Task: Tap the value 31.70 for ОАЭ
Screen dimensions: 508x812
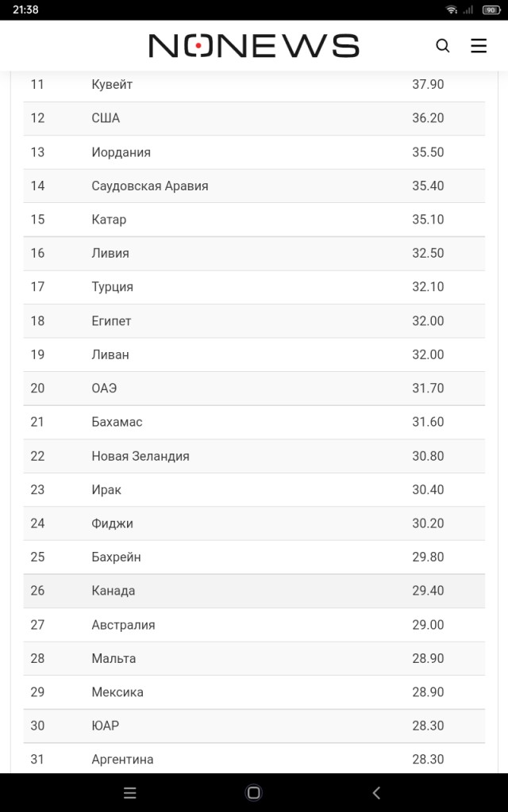Action: [x=428, y=389]
